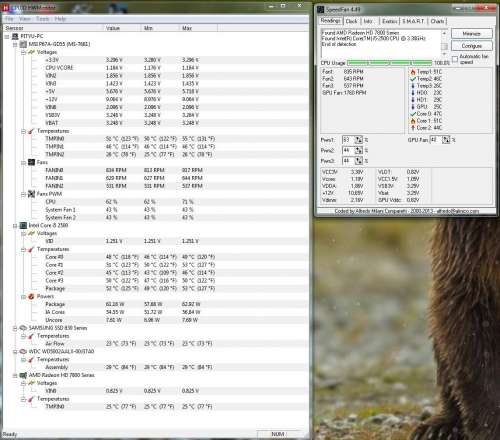Collapse the AMD Radeon HD 7800 Series node
Viewport: 500px width, 440px height.
15,375
